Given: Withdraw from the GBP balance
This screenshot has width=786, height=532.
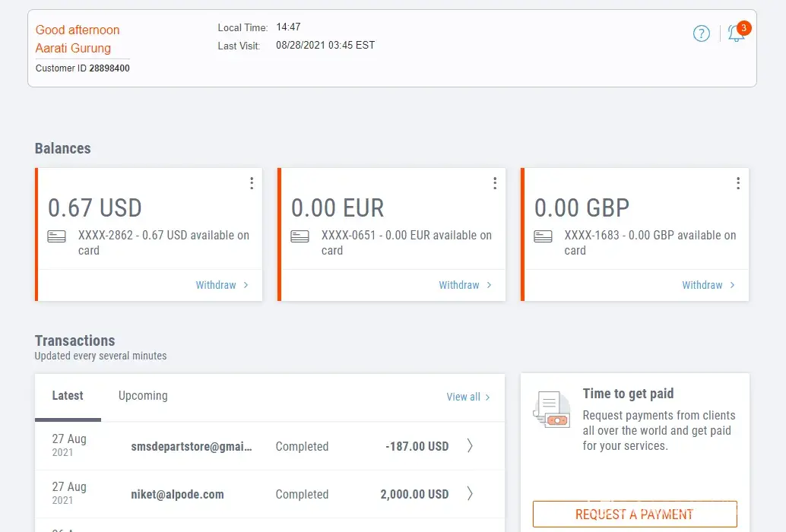Looking at the screenshot, I should [x=708, y=285].
